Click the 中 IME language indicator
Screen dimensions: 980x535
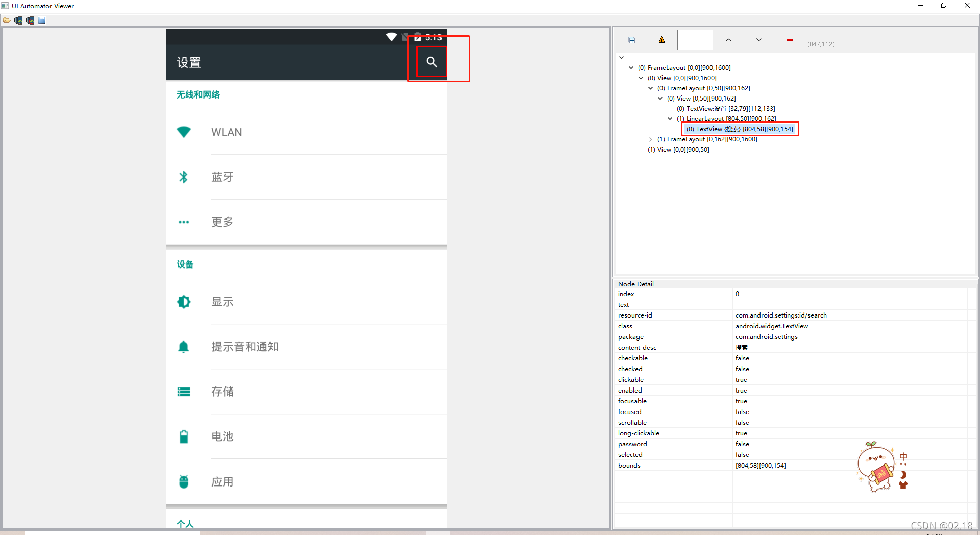[903, 457]
